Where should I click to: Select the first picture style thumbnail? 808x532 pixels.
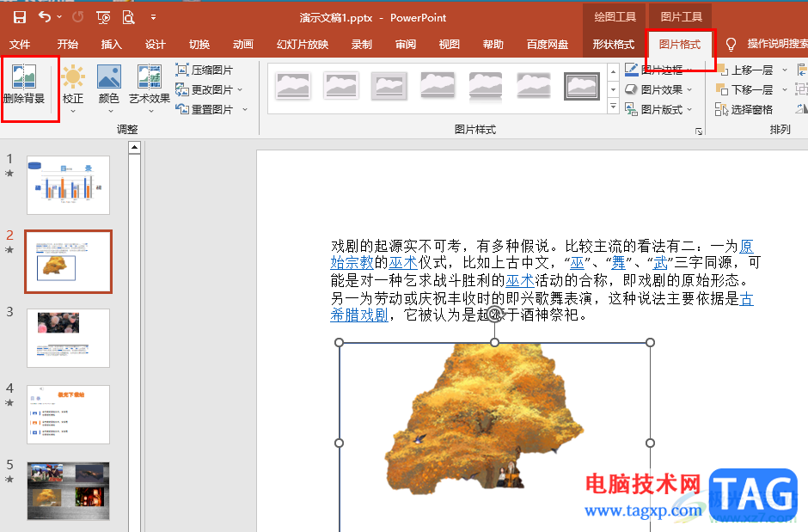pyautogui.click(x=292, y=85)
